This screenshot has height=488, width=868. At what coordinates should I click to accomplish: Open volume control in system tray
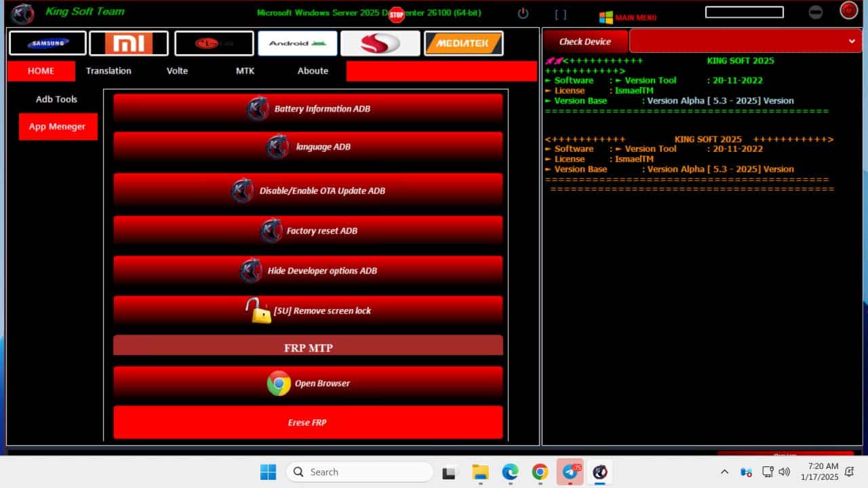785,472
